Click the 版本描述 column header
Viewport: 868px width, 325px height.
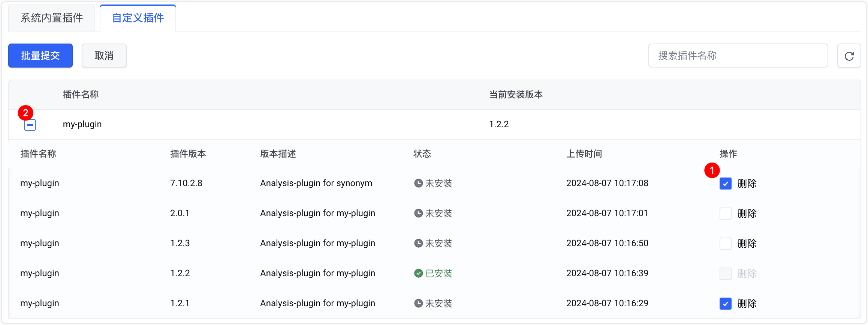[278, 154]
